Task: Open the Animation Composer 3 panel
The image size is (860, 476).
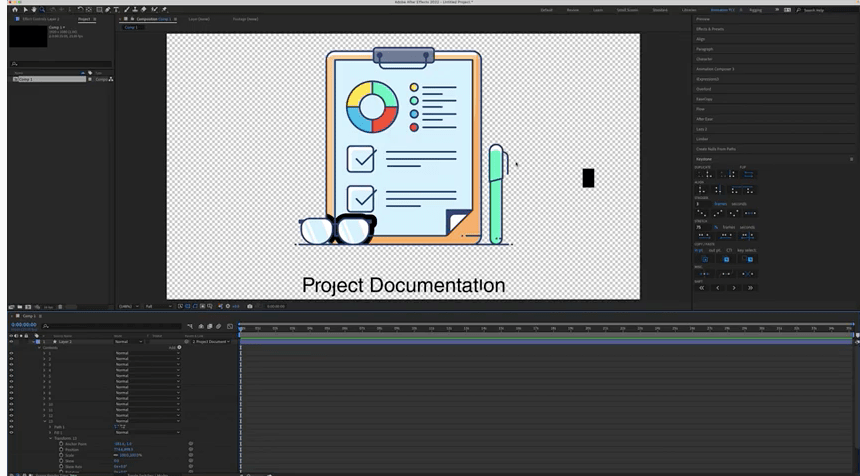Action: [x=715, y=69]
